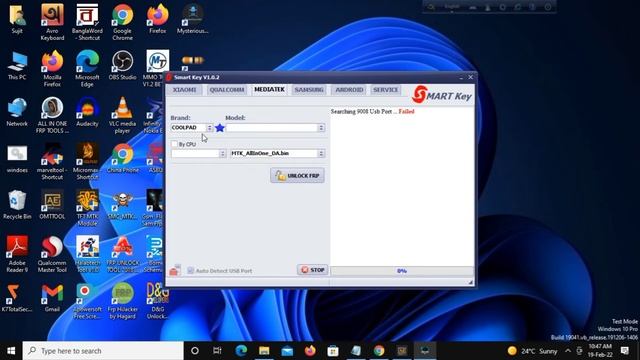Open Microsoft Store from taskbar
This screenshot has height=360, width=640.
click(333, 351)
